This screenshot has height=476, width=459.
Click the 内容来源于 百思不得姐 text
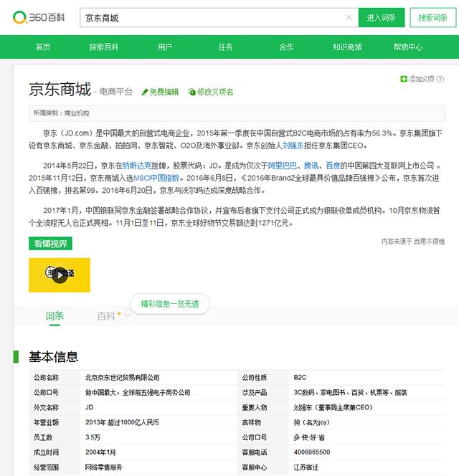click(413, 242)
